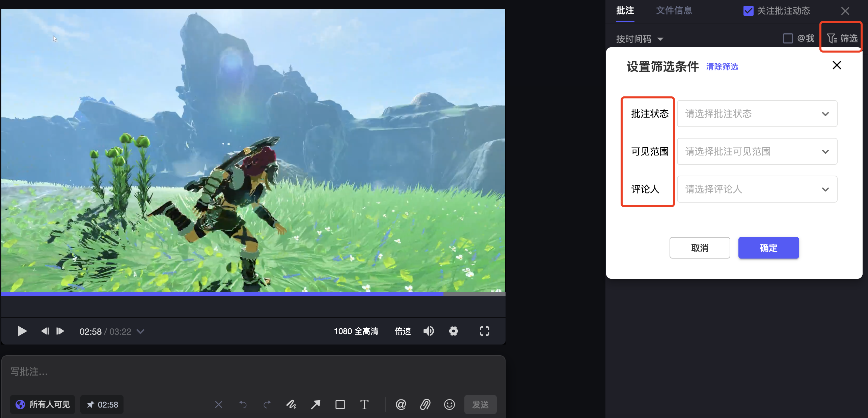Toggle the 02:58 timestamp pin
This screenshot has height=418, width=868.
tap(102, 404)
